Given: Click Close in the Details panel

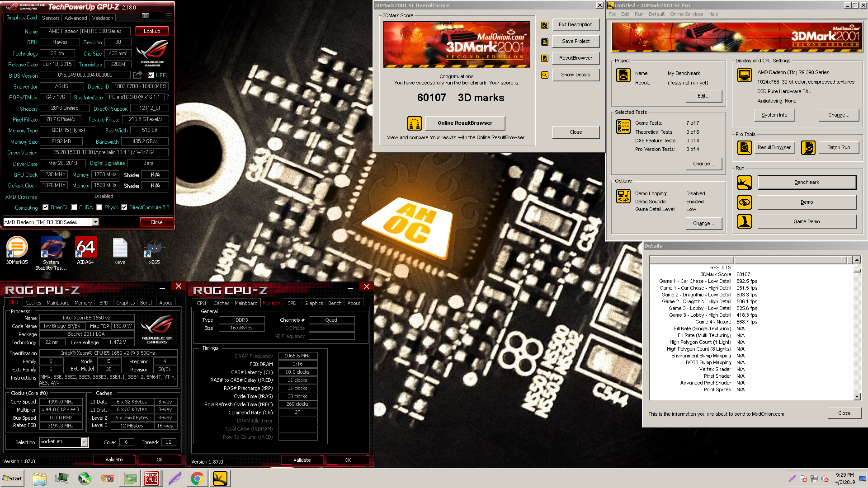Looking at the screenshot, I should pos(844,413).
